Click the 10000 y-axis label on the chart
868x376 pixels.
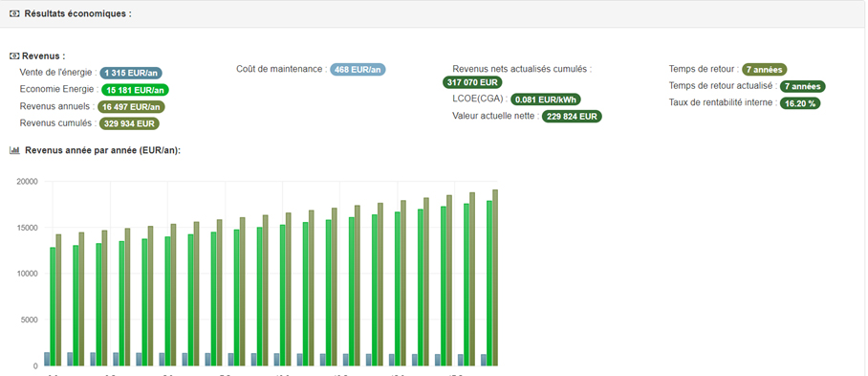(27, 274)
